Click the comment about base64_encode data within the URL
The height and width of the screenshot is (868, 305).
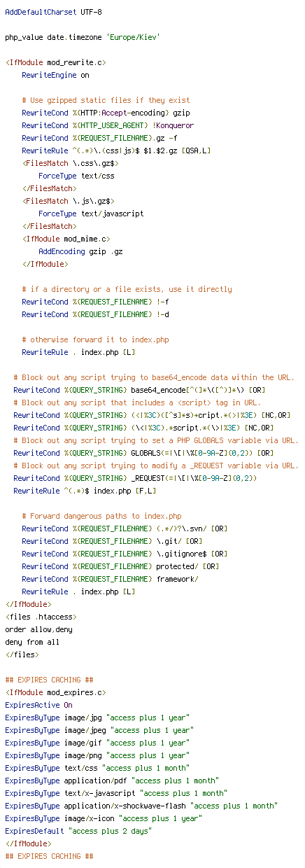click(154, 377)
